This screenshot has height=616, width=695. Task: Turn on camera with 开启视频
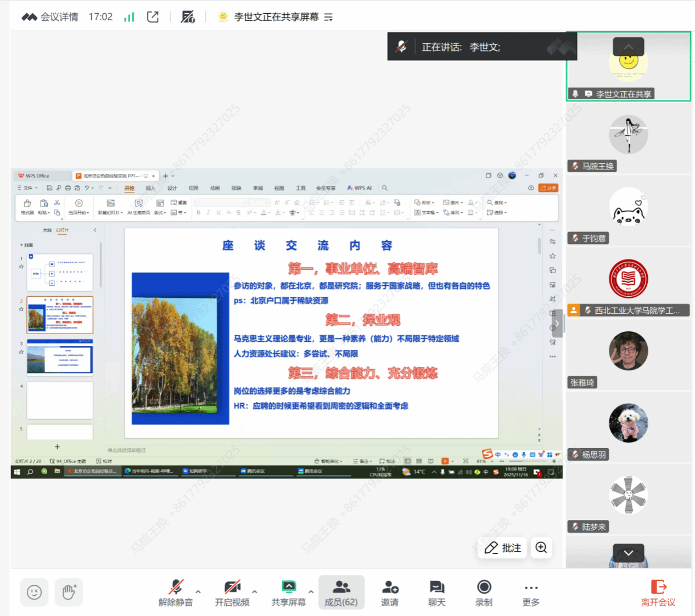pos(232,593)
